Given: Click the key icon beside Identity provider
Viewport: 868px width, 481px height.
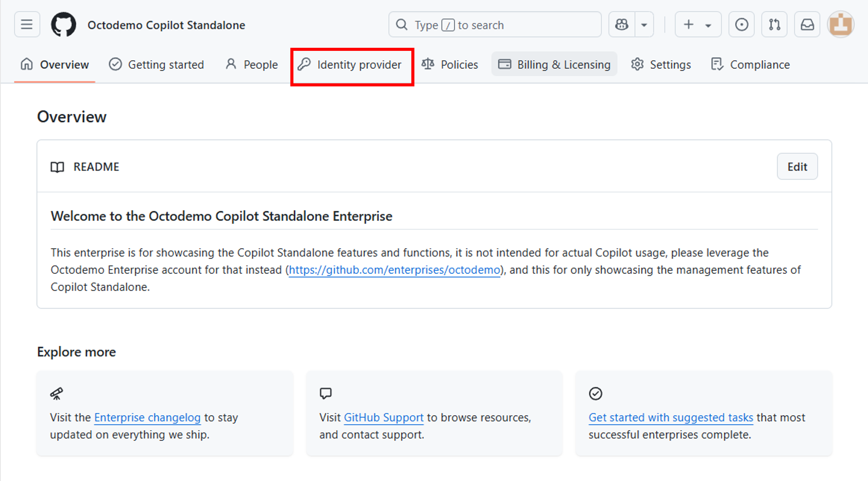Looking at the screenshot, I should pyautogui.click(x=304, y=64).
